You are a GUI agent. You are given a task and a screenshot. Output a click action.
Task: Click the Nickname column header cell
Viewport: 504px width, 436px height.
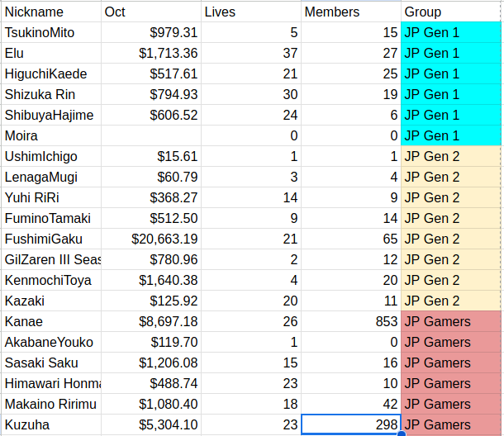point(50,12)
